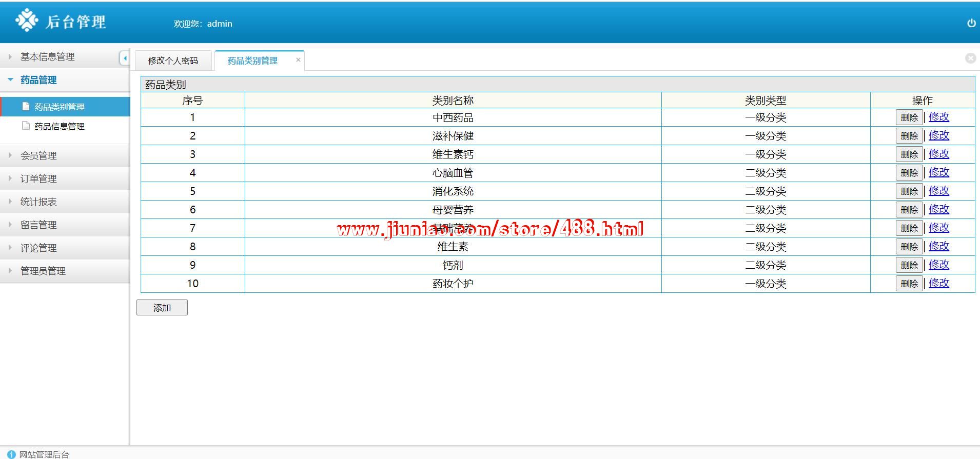Screen dimensions: 980x459
Task: Click the 后台管理 header title
Action: pos(76,22)
